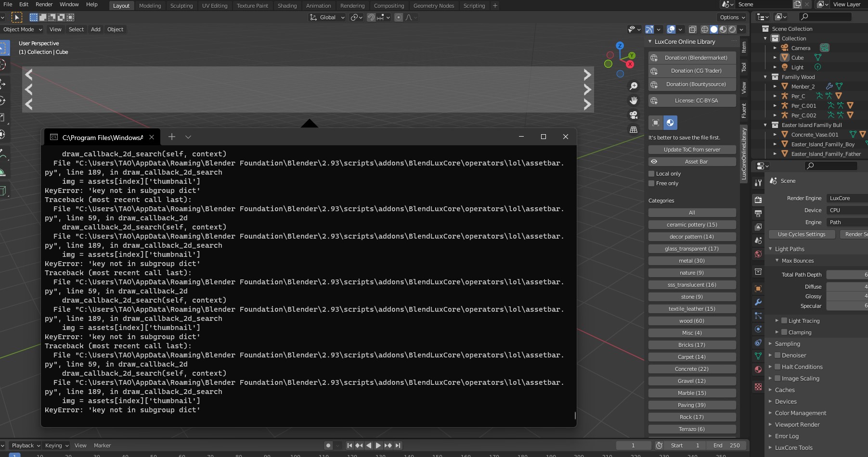Click the zoom magnifier icon in viewport

[x=634, y=86]
